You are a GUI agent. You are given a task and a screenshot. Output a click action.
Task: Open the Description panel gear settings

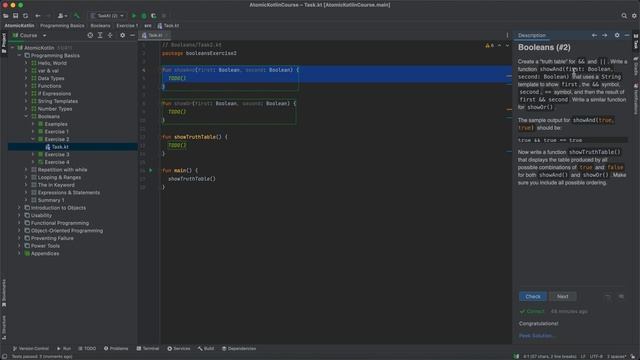(x=617, y=36)
